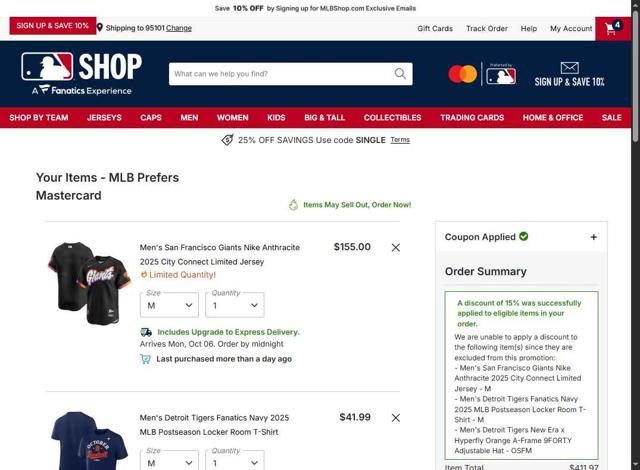Click the location pin shipping icon
This screenshot has width=640, height=470.
pos(100,28)
